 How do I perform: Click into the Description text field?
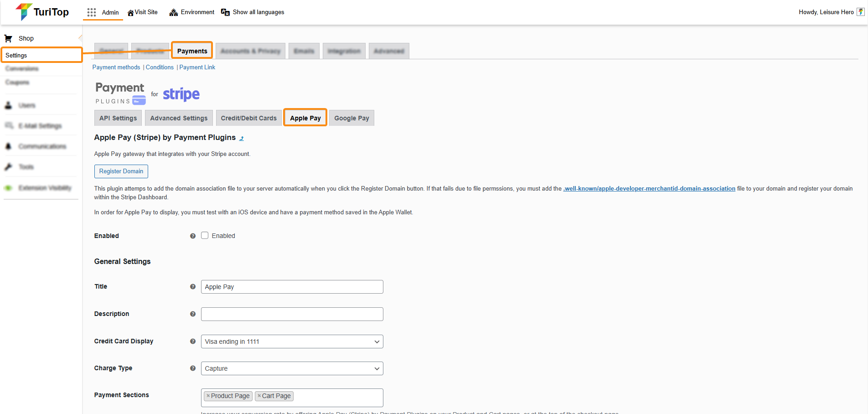(292, 314)
